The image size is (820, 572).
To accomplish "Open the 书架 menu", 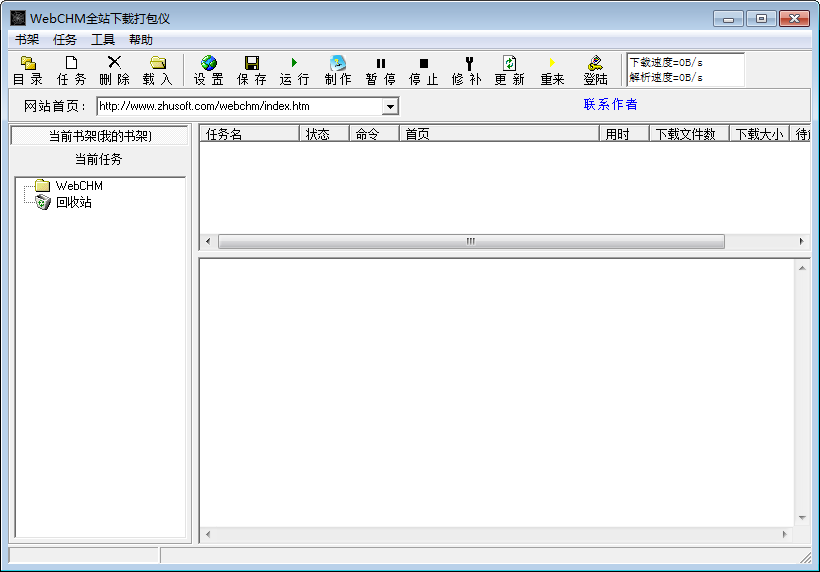I will [x=27, y=40].
